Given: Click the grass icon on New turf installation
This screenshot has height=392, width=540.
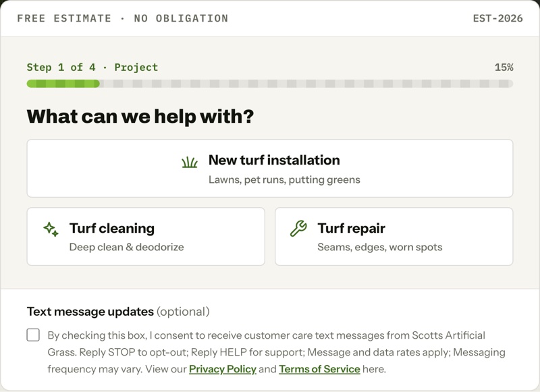Looking at the screenshot, I should (x=190, y=162).
